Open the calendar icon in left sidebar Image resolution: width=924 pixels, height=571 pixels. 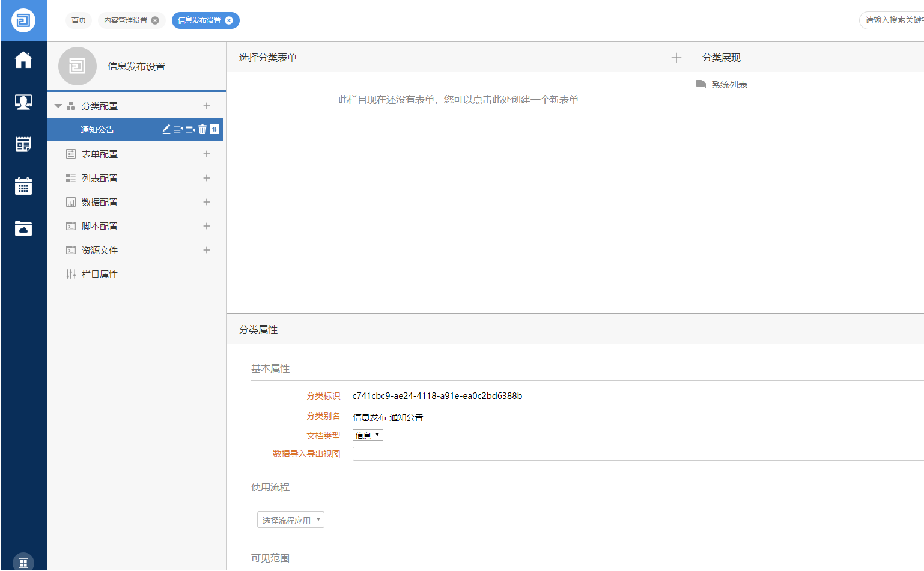(x=23, y=186)
